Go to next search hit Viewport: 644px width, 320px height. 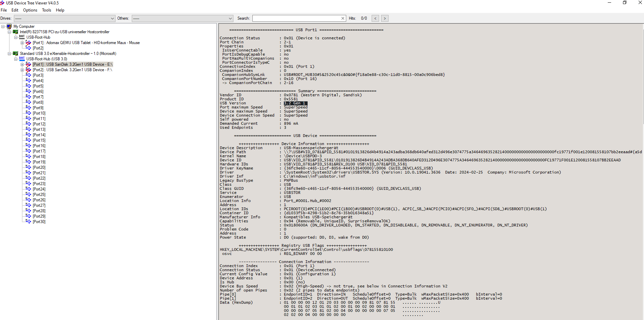[x=385, y=18]
